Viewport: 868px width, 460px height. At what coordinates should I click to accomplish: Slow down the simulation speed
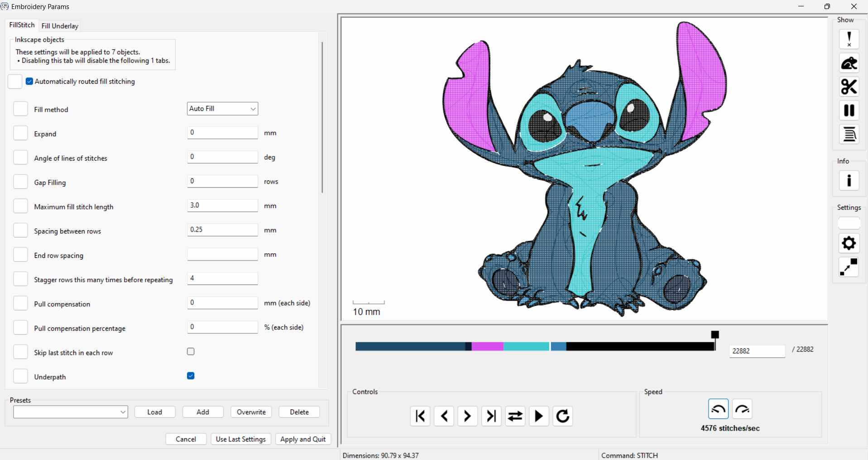[719, 409]
